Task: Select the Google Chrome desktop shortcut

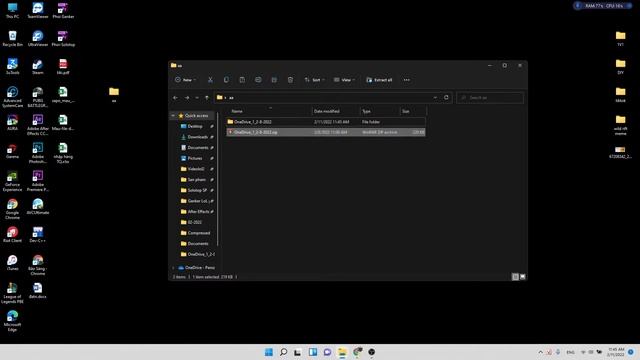Action: [12, 209]
